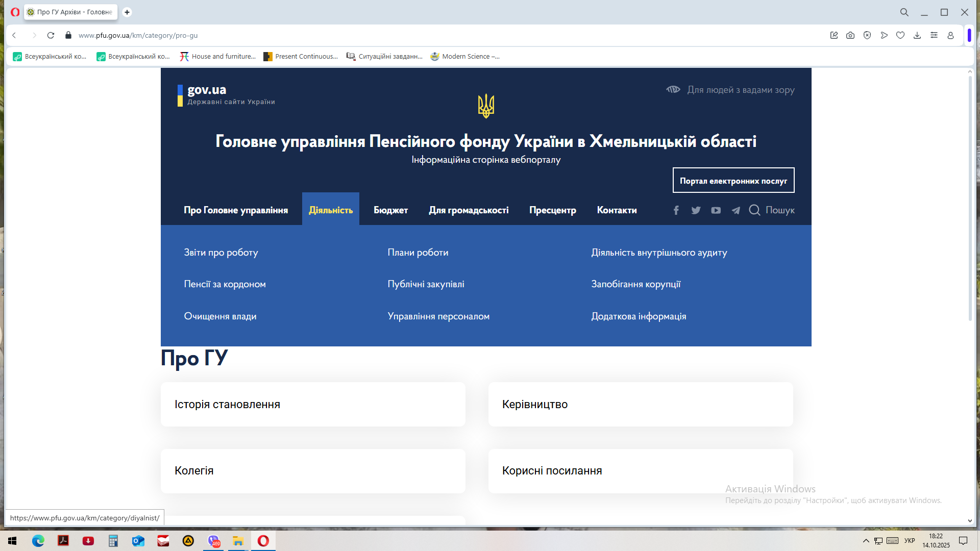Click Портал електронних послуг button
This screenshot has width=980, height=551.
pyautogui.click(x=733, y=181)
